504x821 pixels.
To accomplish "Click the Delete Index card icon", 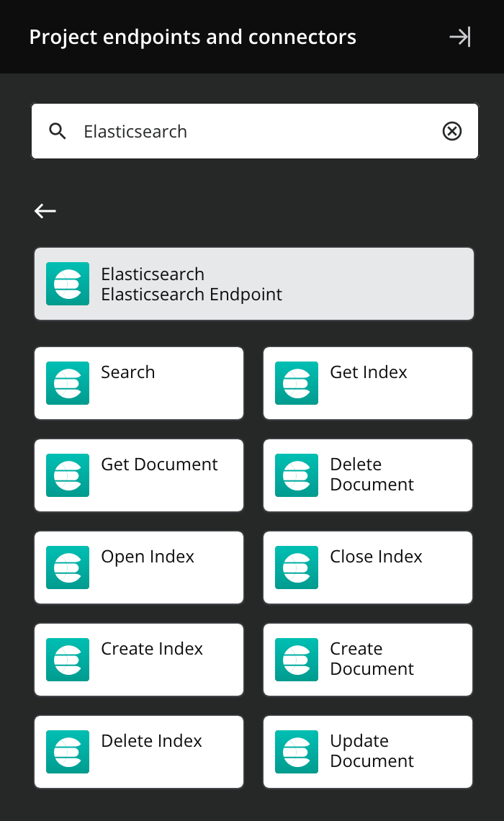I will (x=68, y=752).
